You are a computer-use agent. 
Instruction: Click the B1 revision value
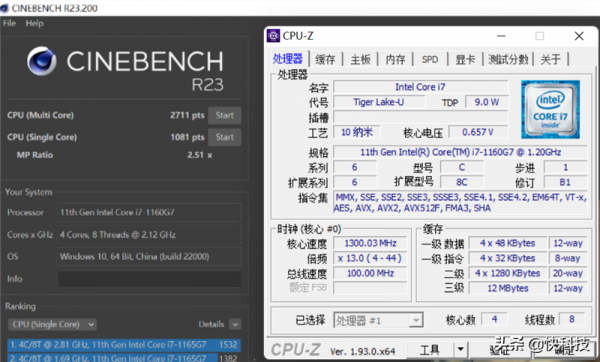click(x=565, y=182)
